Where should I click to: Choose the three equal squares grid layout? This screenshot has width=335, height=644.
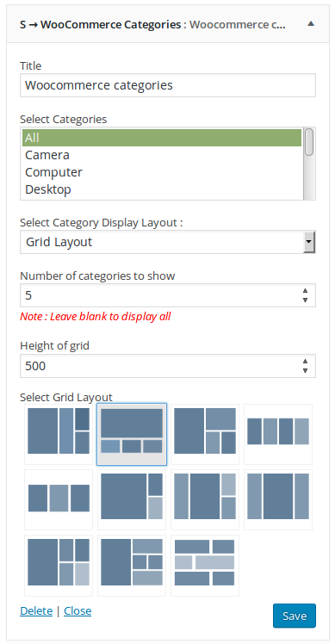pyautogui.click(x=59, y=500)
